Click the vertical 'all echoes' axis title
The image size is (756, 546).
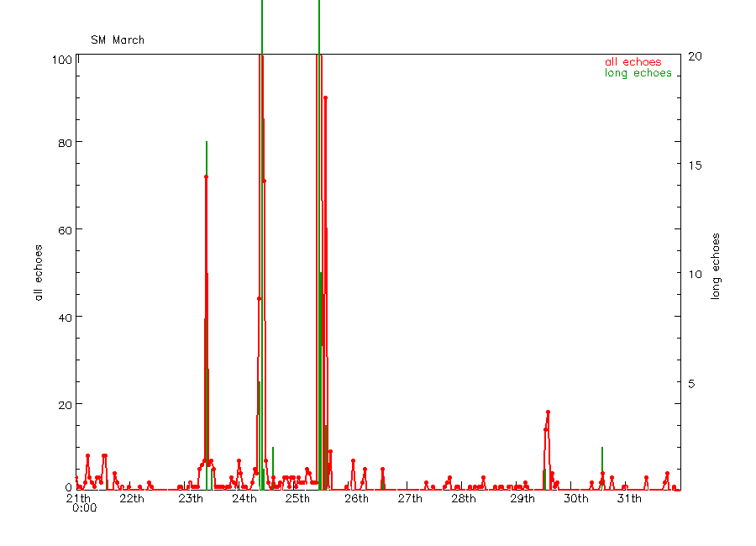[39, 272]
